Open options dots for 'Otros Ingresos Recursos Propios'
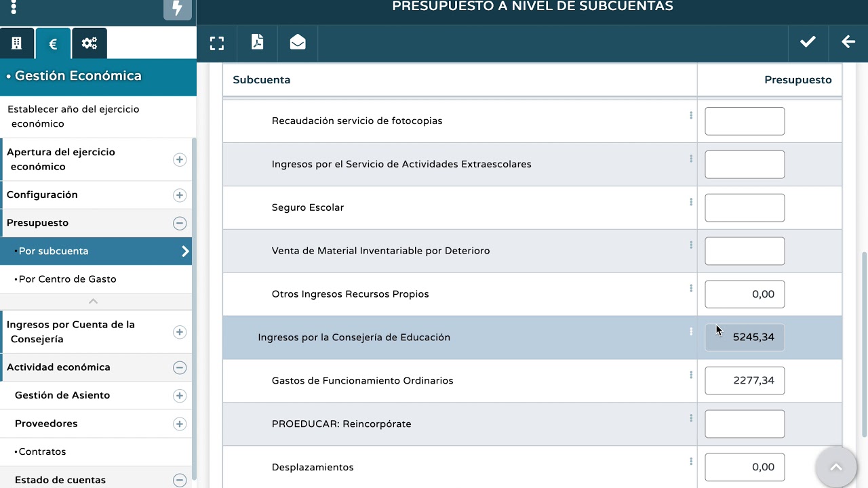The width and height of the screenshot is (868, 488). [x=691, y=288]
